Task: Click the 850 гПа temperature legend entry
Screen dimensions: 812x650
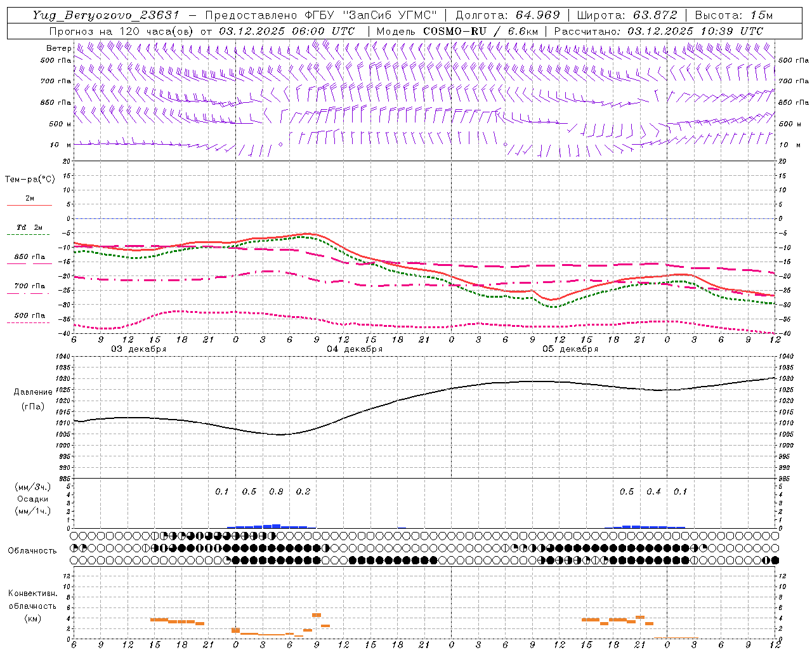Action: pyautogui.click(x=30, y=257)
